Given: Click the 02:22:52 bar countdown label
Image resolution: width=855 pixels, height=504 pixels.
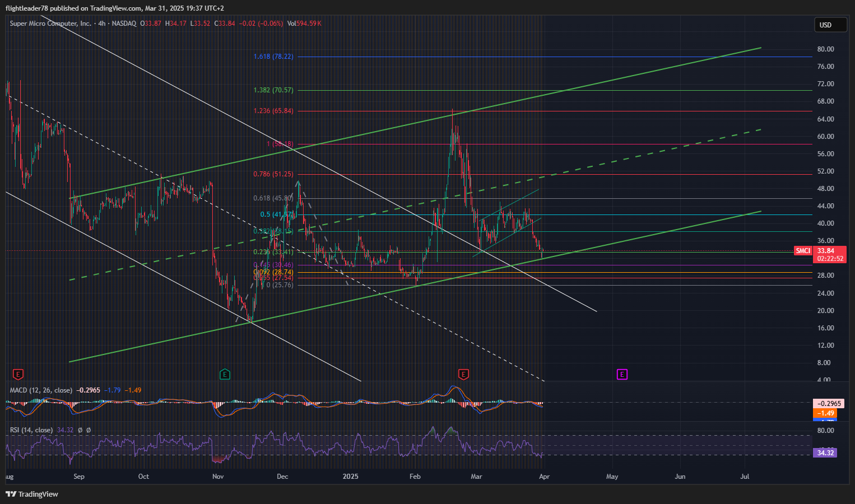Looking at the screenshot, I should pos(830,259).
